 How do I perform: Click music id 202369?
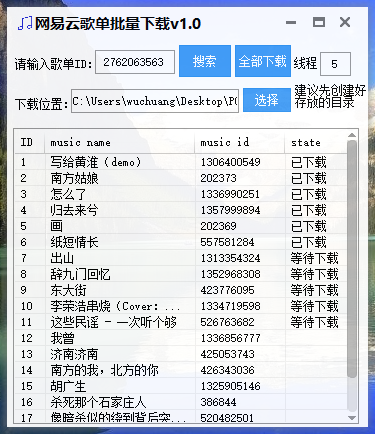218,226
